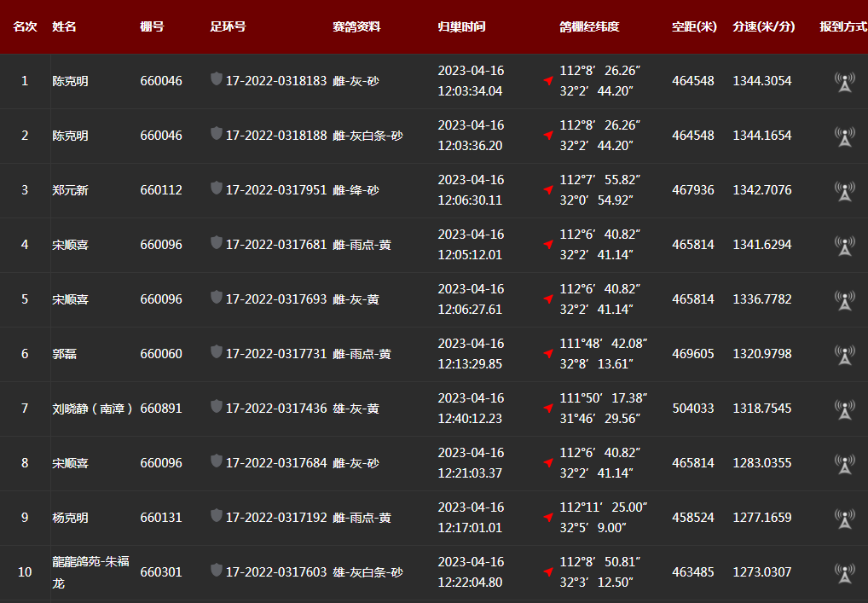Click the red location arrow for 刘晓静（南漳）
868x603 pixels.
click(548, 408)
